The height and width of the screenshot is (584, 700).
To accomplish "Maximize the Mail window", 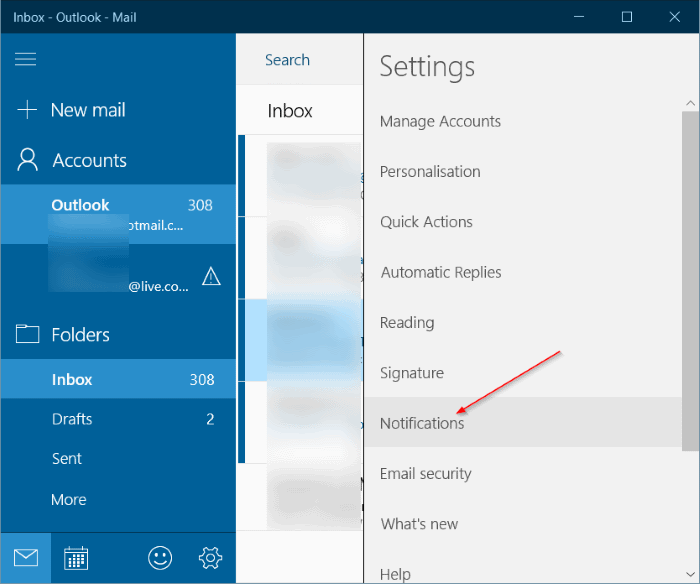I will (x=627, y=17).
